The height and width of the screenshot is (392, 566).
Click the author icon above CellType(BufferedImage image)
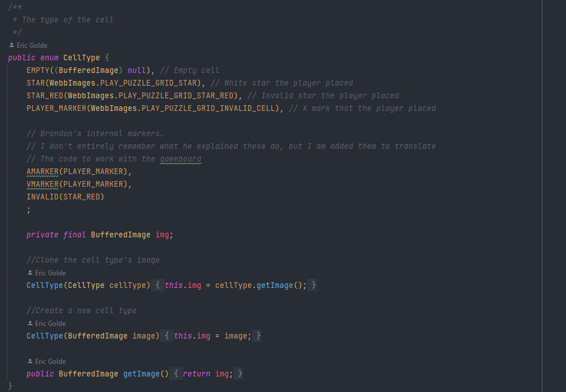coord(30,323)
